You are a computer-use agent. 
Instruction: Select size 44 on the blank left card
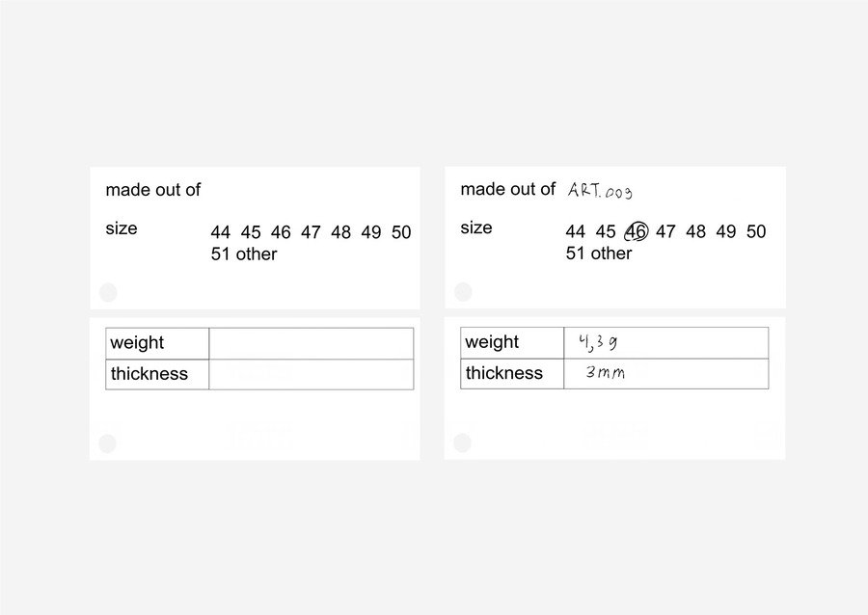221,232
